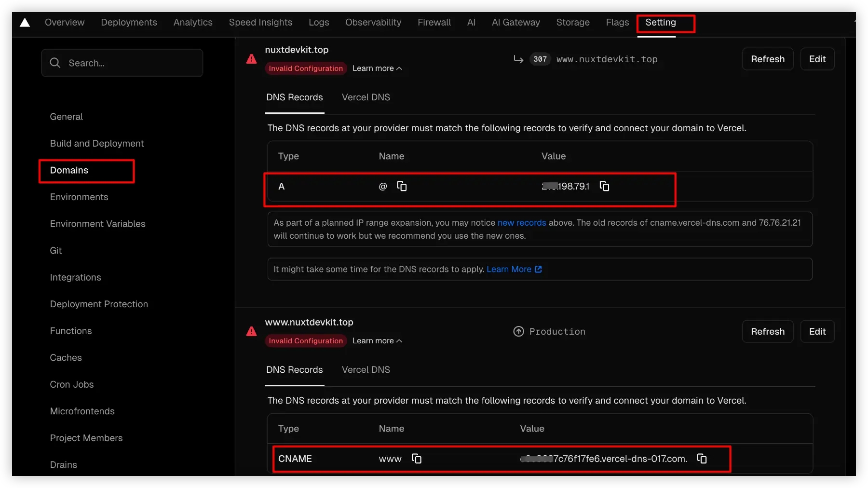Image resolution: width=868 pixels, height=488 pixels.
Task: Copy the A record IP value
Action: [604, 186]
